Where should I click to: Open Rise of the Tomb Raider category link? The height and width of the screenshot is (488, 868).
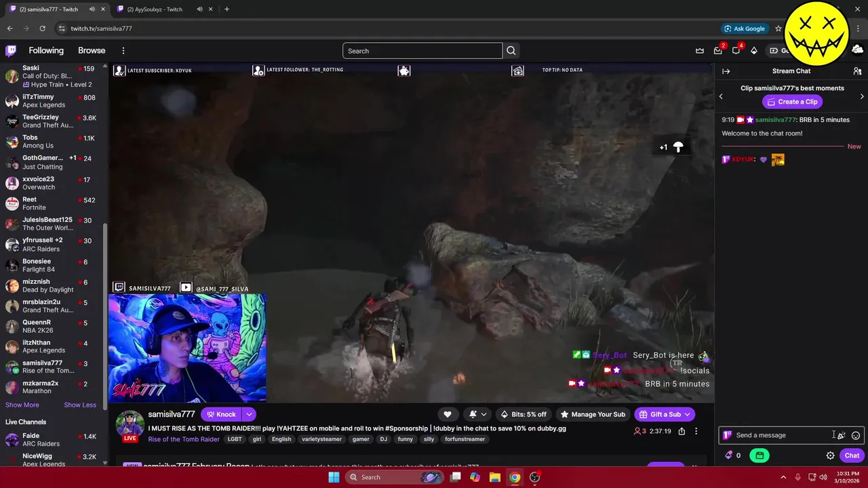click(184, 439)
